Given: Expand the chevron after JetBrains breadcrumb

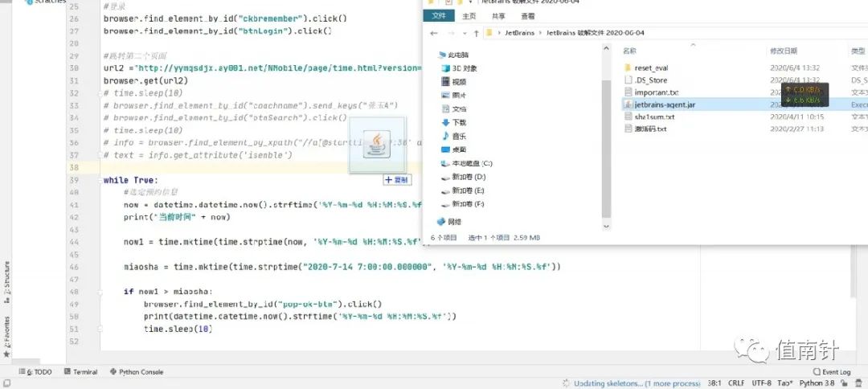Looking at the screenshot, I should [x=541, y=33].
